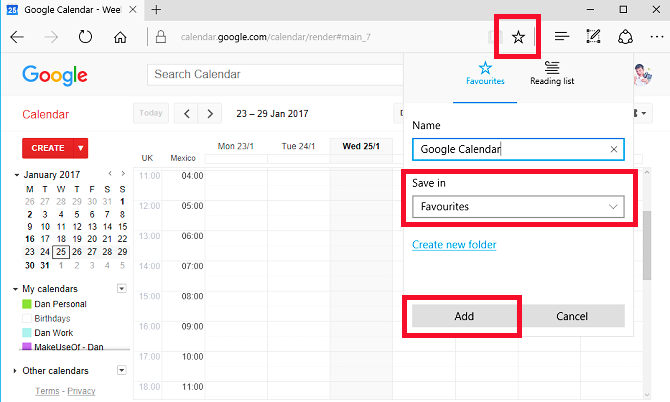Go to next week in calendar
This screenshot has width=670, height=402.
[210, 114]
